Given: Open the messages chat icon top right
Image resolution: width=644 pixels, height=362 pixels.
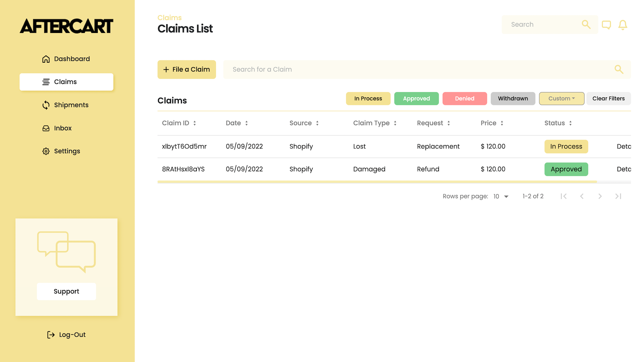Looking at the screenshot, I should (x=607, y=25).
